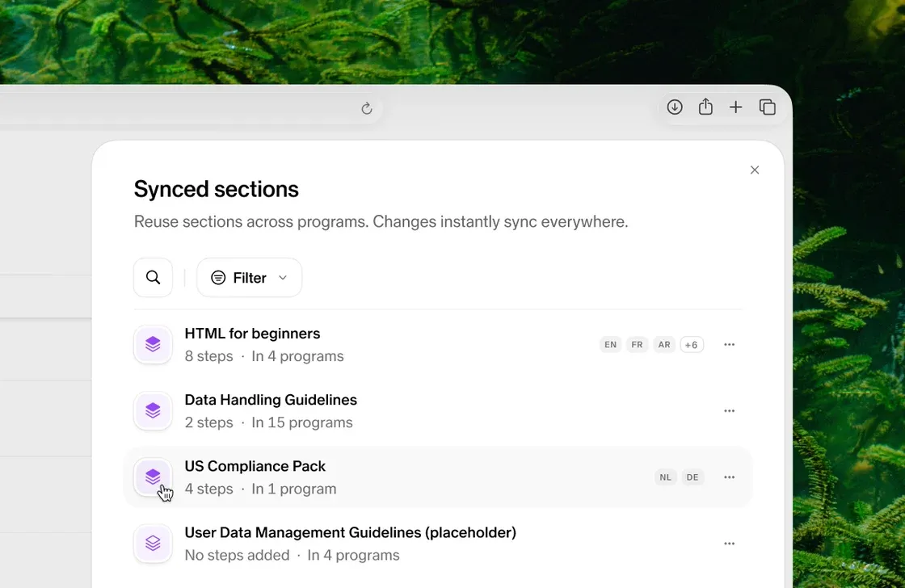Image resolution: width=905 pixels, height=588 pixels.
Task: Click the EN language badge
Action: click(611, 345)
